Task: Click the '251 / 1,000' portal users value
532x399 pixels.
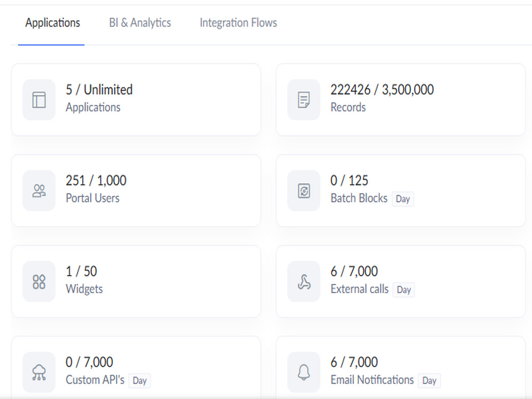Action: [x=96, y=180]
